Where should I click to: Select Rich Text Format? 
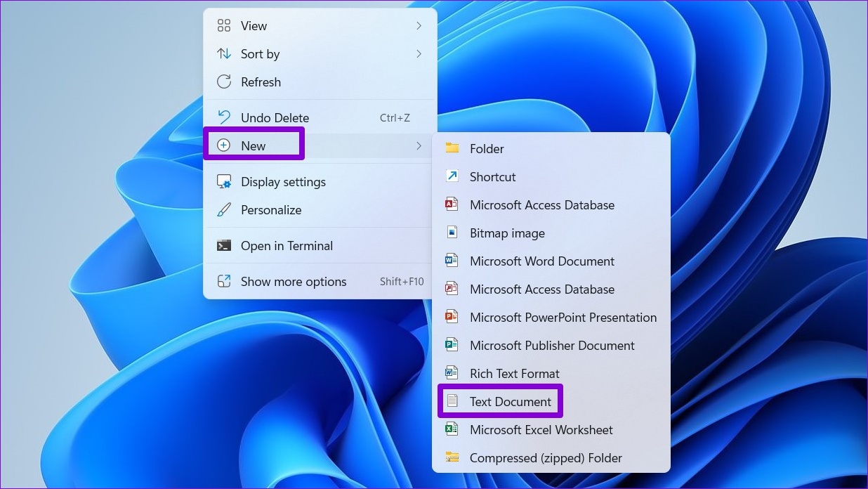click(x=551, y=374)
